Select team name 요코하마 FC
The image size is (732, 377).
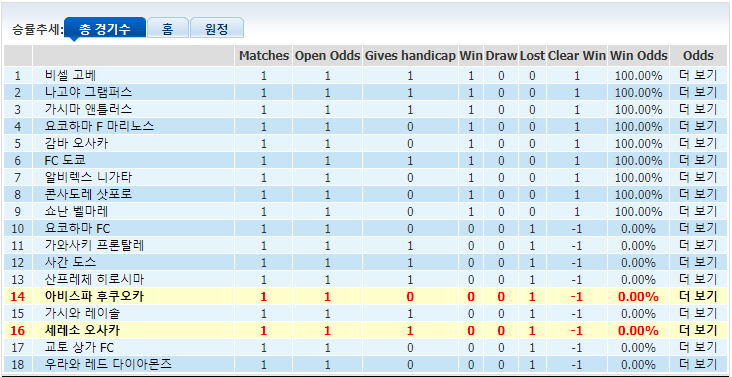(77, 229)
